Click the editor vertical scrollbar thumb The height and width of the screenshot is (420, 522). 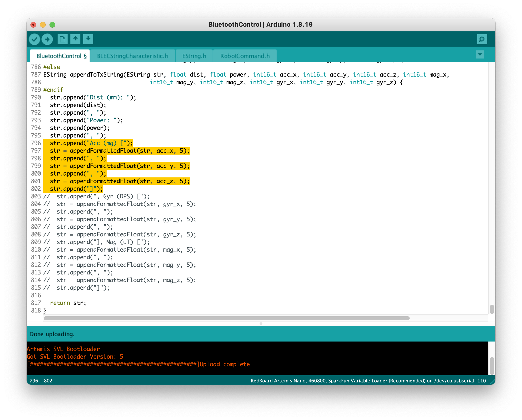[492, 309]
